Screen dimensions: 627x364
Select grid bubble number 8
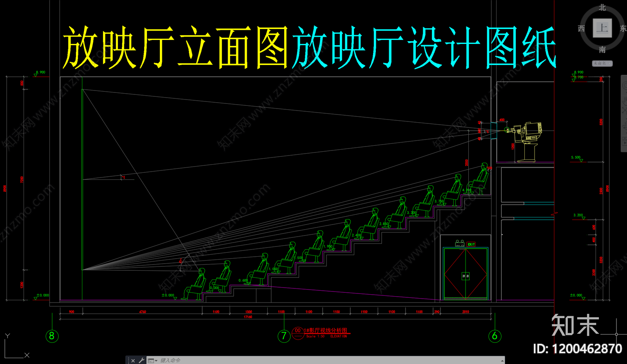(x=52, y=336)
